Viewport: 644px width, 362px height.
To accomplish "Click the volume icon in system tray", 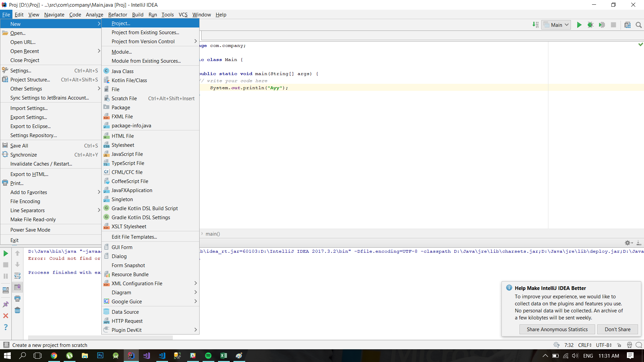I will (575, 356).
